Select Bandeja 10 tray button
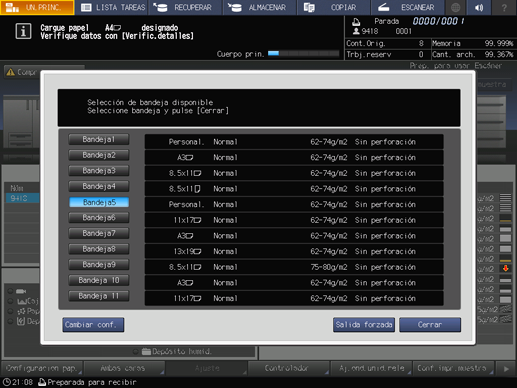The width and height of the screenshot is (517, 388). click(99, 280)
